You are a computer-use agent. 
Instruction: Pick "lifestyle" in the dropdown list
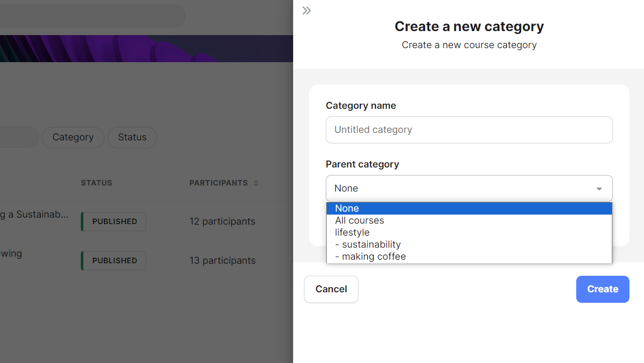point(352,233)
